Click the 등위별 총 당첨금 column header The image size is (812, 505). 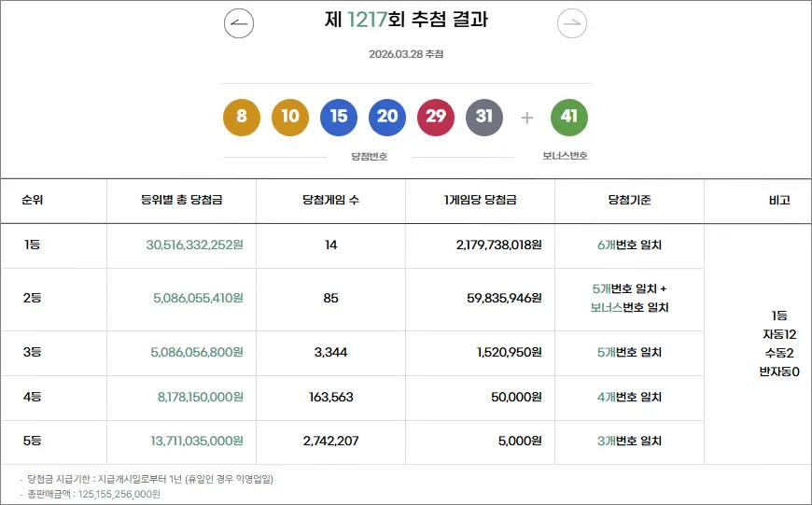[x=181, y=200]
